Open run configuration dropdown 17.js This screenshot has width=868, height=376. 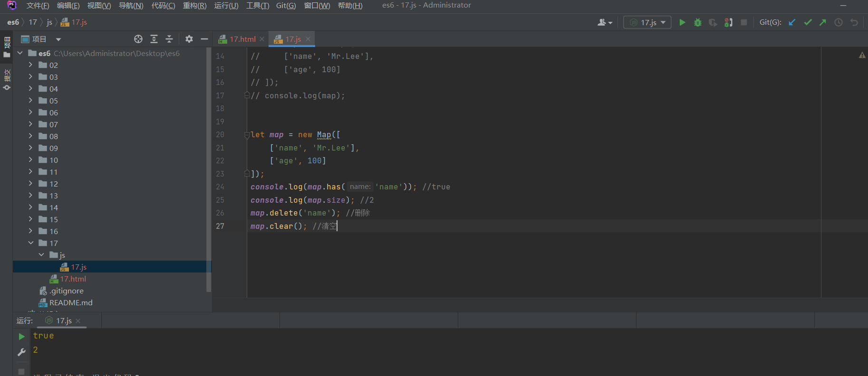click(647, 22)
